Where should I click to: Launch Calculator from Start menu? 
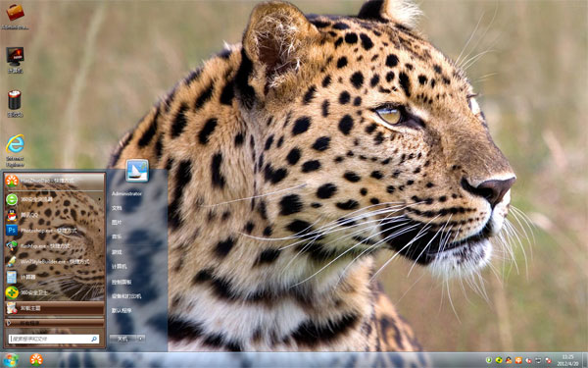click(54, 277)
